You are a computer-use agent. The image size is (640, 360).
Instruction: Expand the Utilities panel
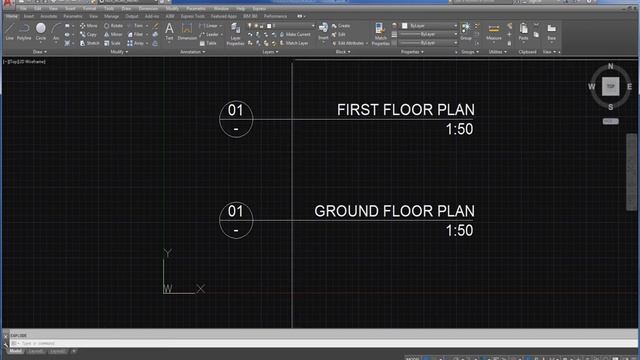pyautogui.click(x=498, y=52)
